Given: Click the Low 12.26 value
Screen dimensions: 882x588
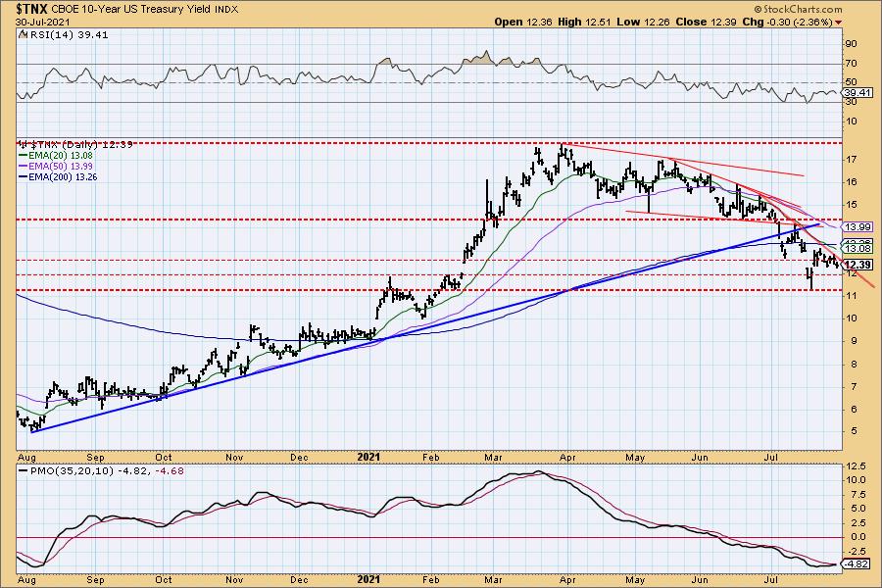Looking at the screenshot, I should [x=643, y=22].
